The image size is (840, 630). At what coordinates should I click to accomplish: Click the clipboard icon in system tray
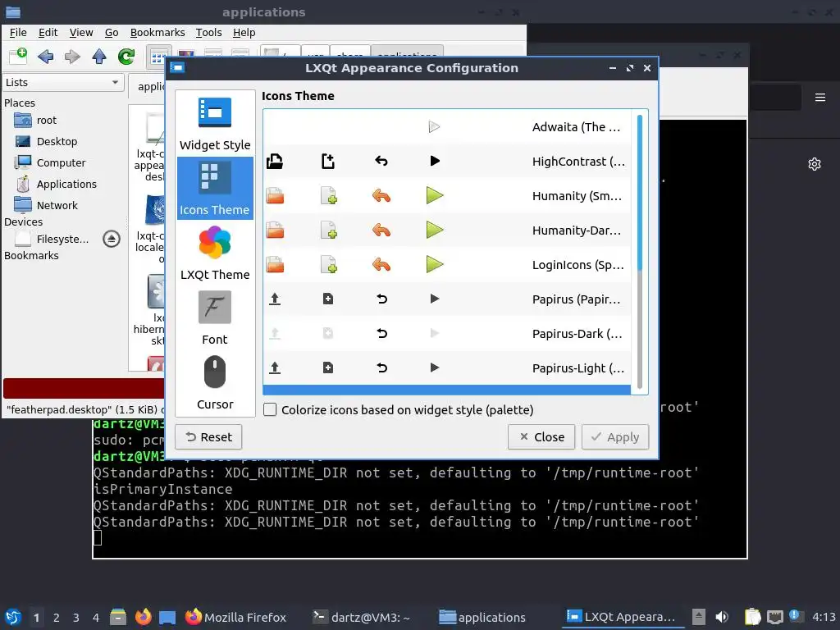(752, 617)
